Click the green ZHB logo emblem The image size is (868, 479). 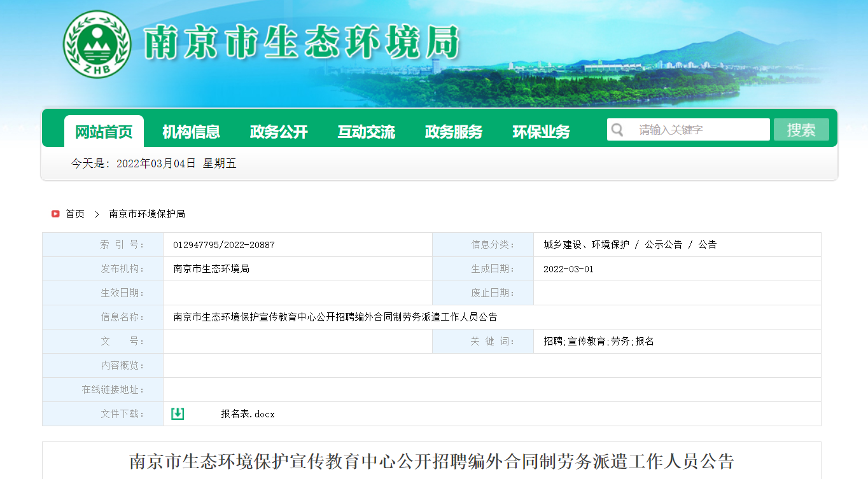point(97,45)
